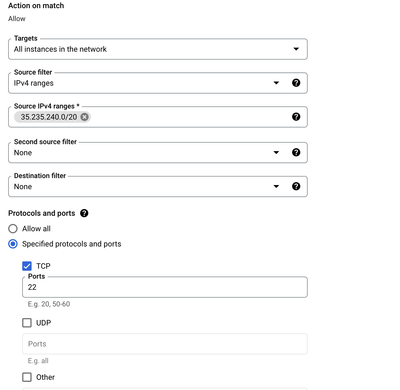The image size is (400, 390).
Task: Check the Other protocols checkbox
Action: [x=27, y=377]
